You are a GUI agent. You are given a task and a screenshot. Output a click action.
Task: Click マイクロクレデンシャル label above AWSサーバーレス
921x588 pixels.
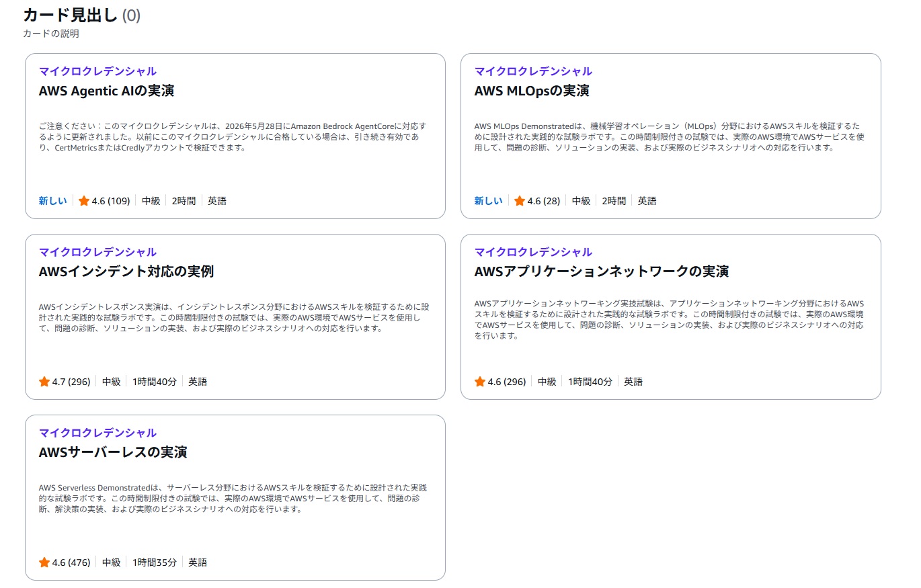(97, 433)
